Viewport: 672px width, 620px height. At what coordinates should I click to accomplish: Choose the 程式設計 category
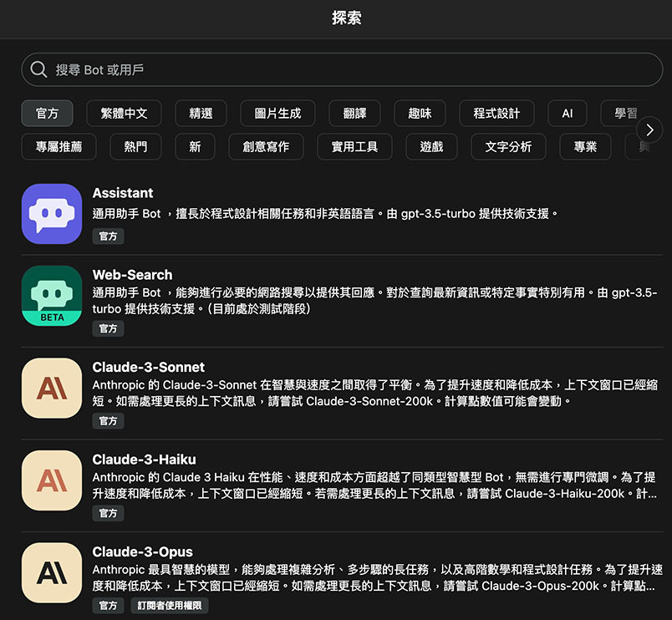[x=496, y=113]
